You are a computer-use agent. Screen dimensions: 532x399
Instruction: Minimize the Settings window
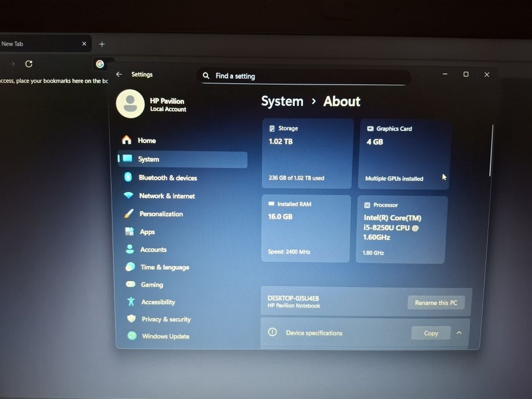445,74
